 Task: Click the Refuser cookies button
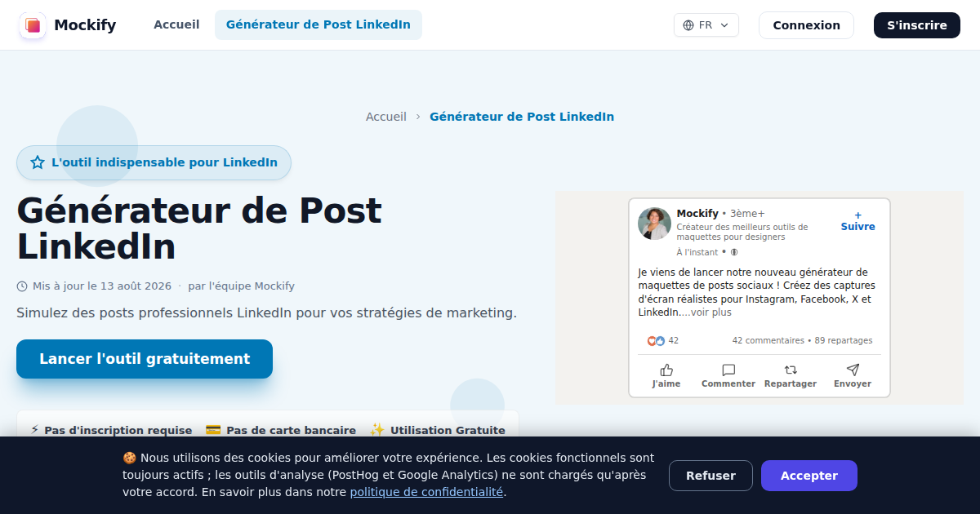(710, 476)
